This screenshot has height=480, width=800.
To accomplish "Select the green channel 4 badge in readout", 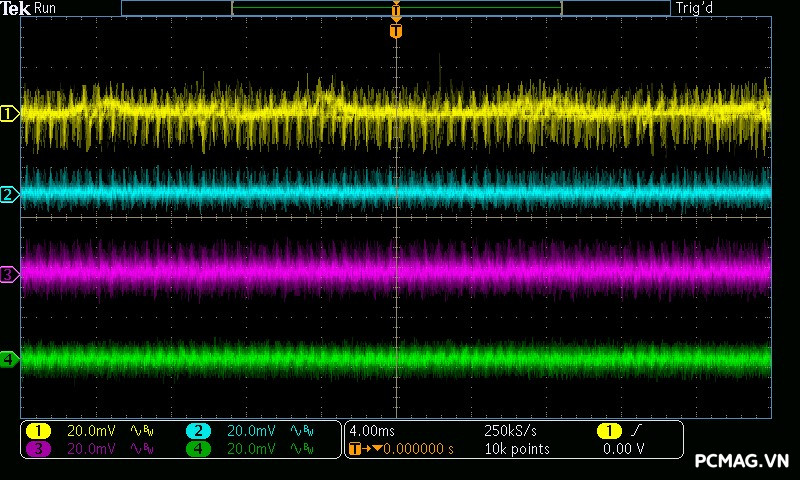I will click(x=198, y=449).
